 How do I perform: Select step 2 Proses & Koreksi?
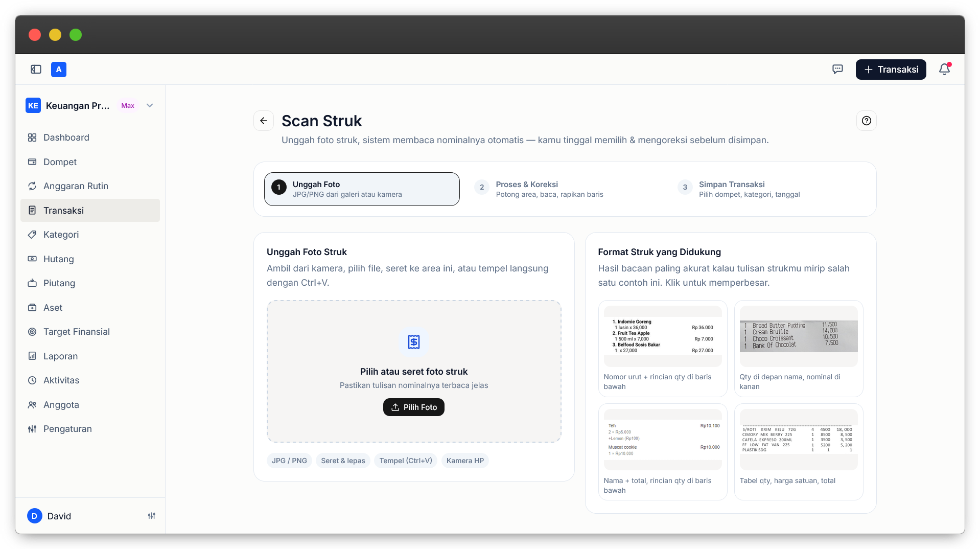pyautogui.click(x=565, y=189)
